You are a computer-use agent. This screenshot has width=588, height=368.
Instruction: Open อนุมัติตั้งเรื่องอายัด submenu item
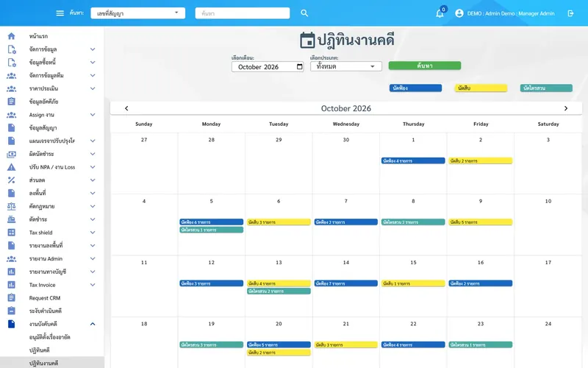50,337
